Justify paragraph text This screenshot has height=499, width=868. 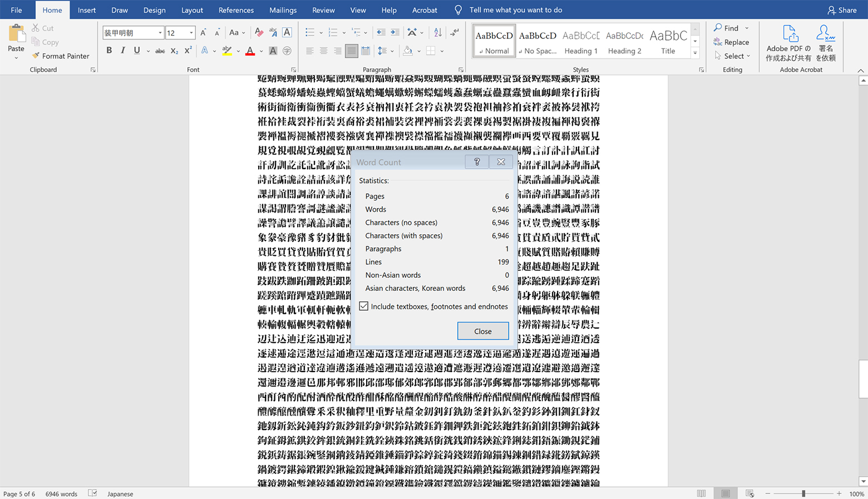point(351,51)
